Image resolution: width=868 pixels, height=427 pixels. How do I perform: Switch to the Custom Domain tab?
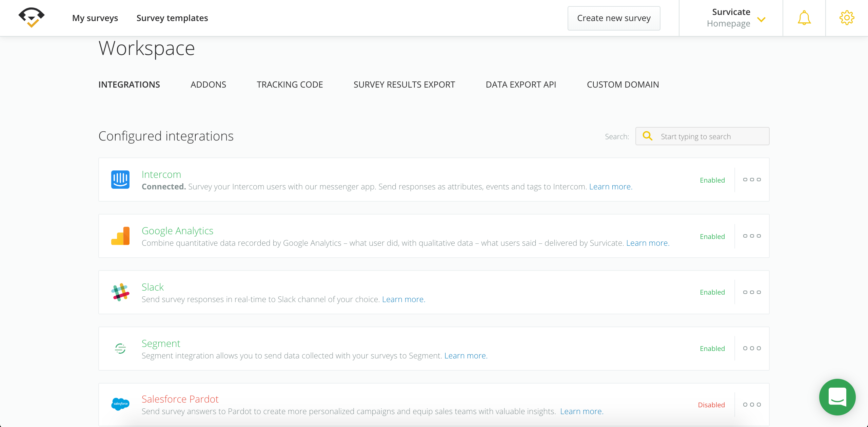623,85
